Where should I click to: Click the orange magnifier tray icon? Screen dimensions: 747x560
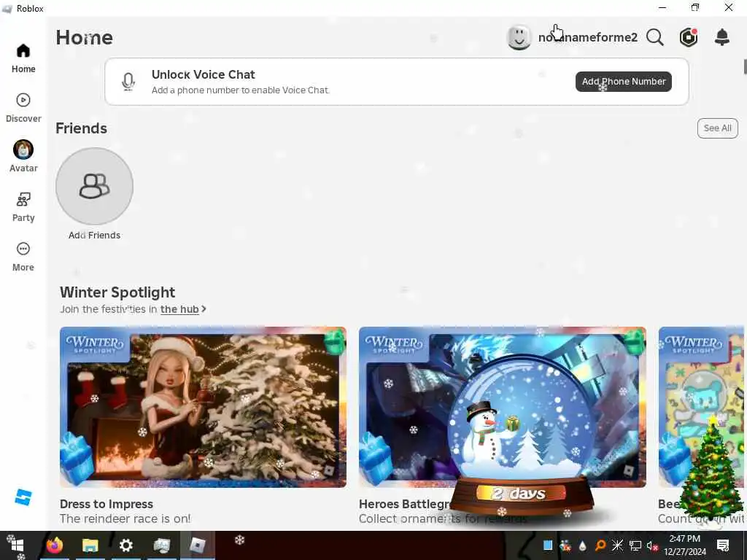[600, 545]
